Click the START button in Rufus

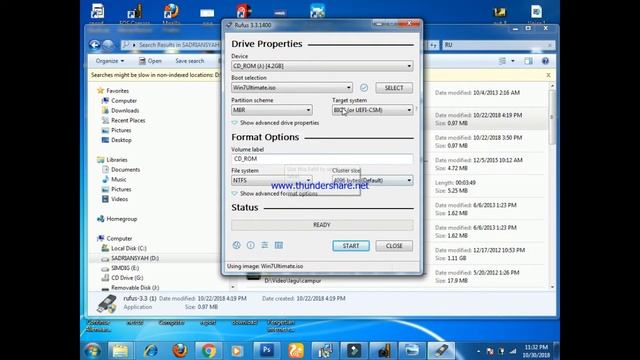coord(351,246)
